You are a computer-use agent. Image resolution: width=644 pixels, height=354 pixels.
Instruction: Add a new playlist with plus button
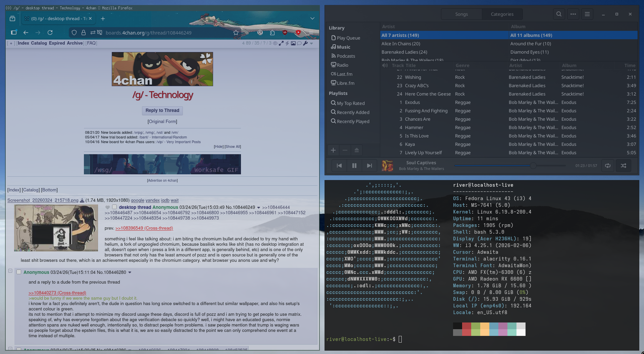click(333, 150)
